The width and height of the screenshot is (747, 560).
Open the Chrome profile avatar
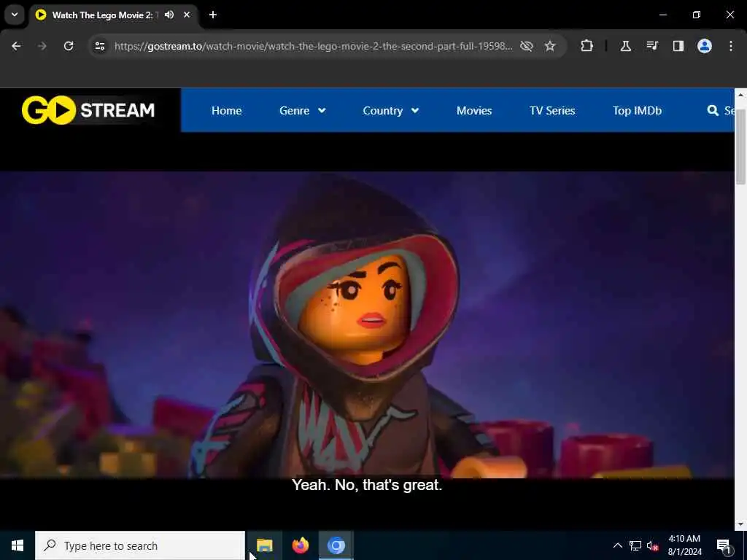point(705,46)
